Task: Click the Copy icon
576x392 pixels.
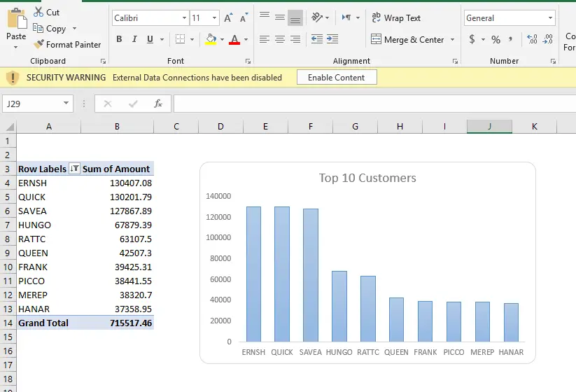Action: point(38,28)
